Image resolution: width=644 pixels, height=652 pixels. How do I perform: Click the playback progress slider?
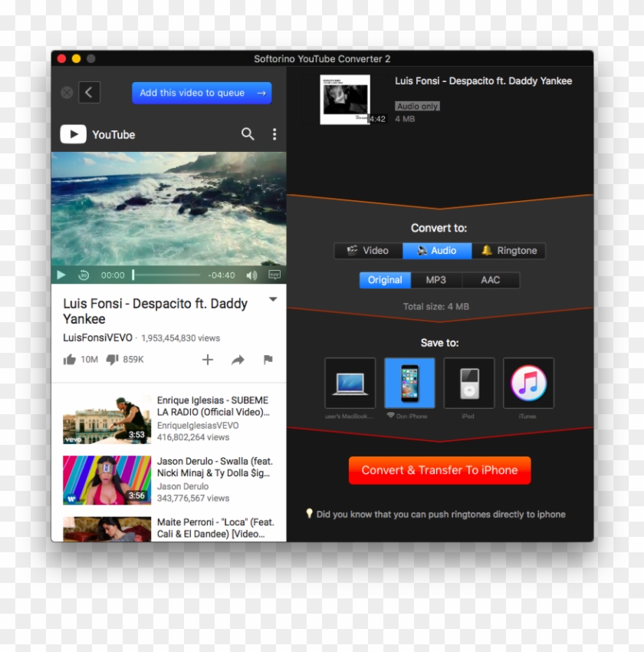pos(166,275)
